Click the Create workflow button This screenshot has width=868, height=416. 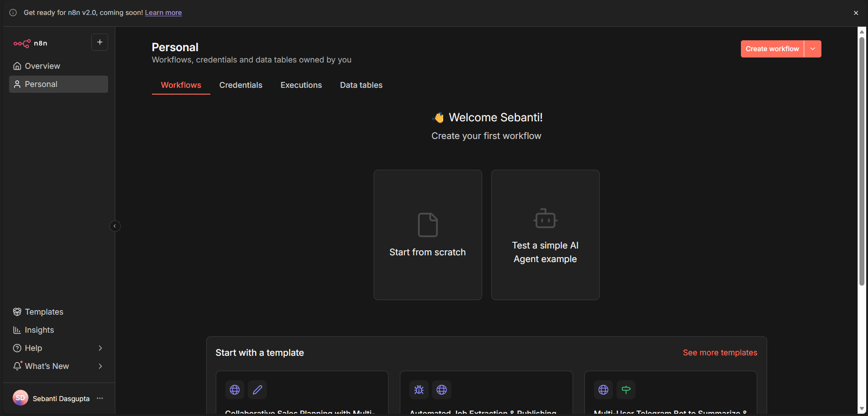coord(772,49)
